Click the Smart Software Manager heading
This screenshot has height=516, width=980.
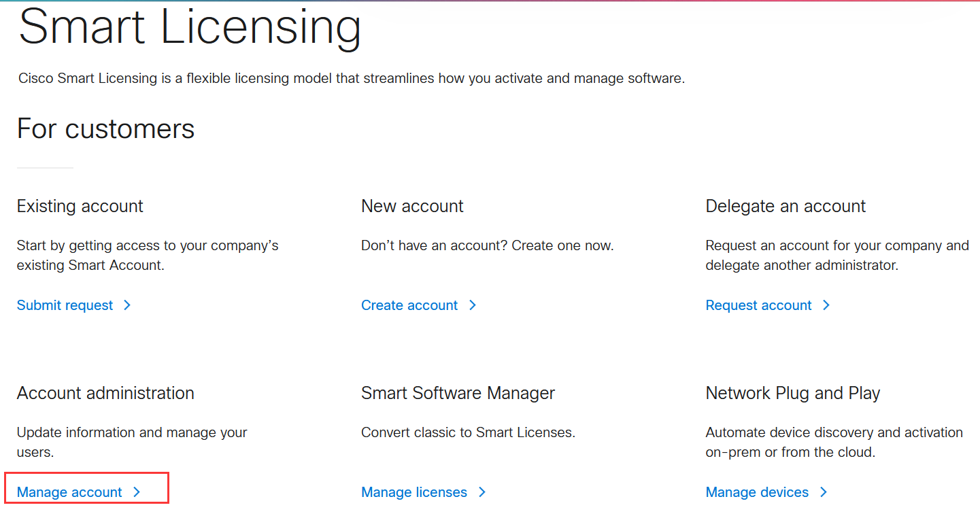click(x=458, y=393)
